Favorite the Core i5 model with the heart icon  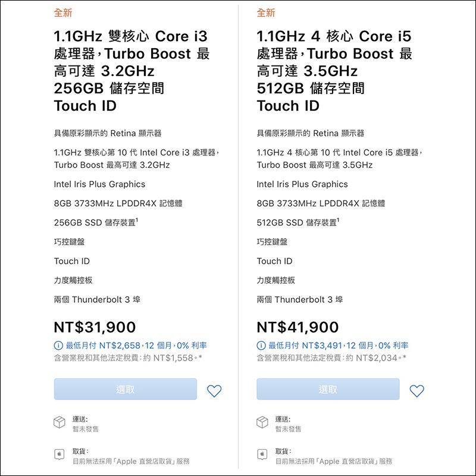coord(417,390)
